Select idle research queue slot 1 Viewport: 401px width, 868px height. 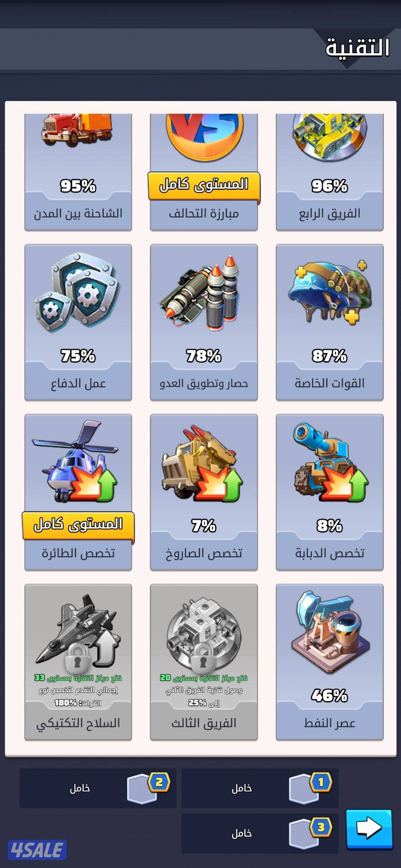coord(260,788)
